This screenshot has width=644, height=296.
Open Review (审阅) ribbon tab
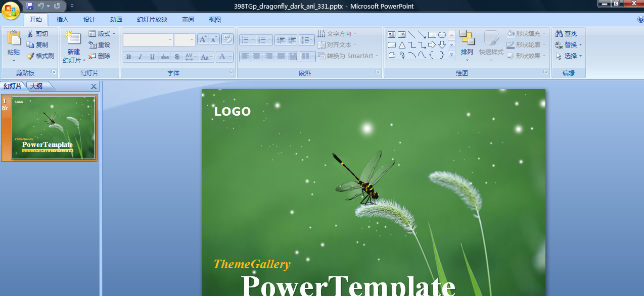[x=188, y=20]
